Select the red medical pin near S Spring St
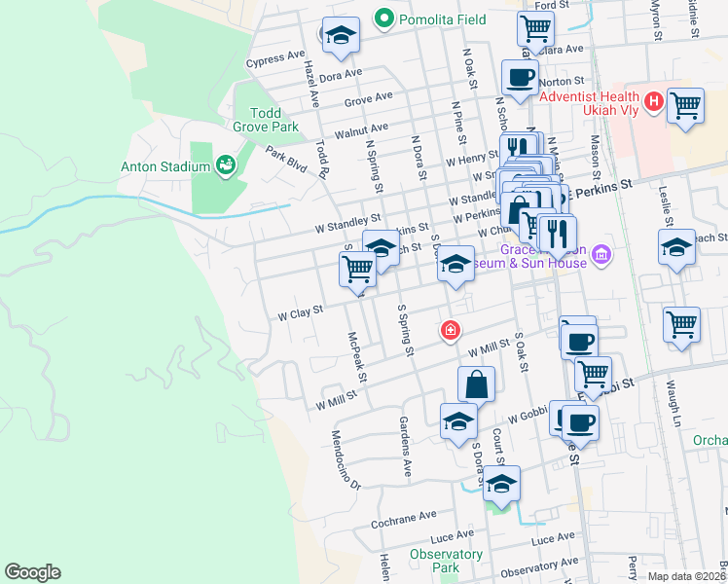 (451, 332)
